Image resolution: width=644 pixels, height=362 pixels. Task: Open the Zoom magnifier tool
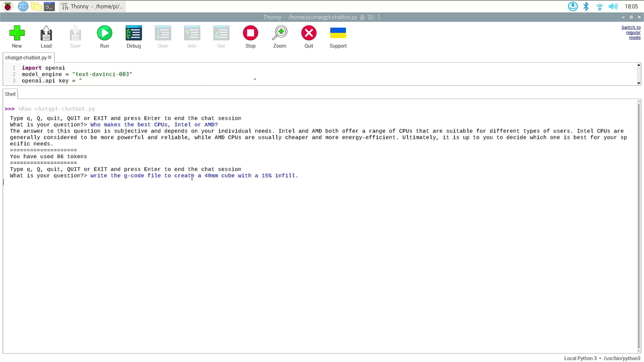click(x=280, y=37)
